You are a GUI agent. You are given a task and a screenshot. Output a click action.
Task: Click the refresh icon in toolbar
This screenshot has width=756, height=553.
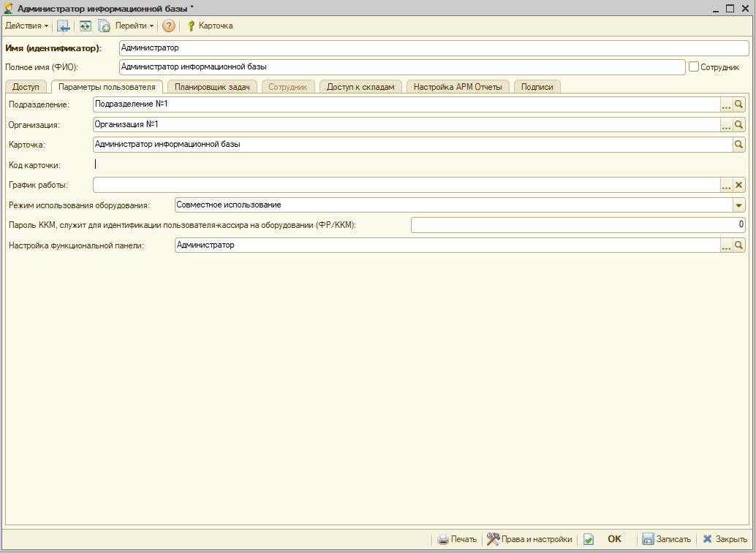tap(86, 26)
